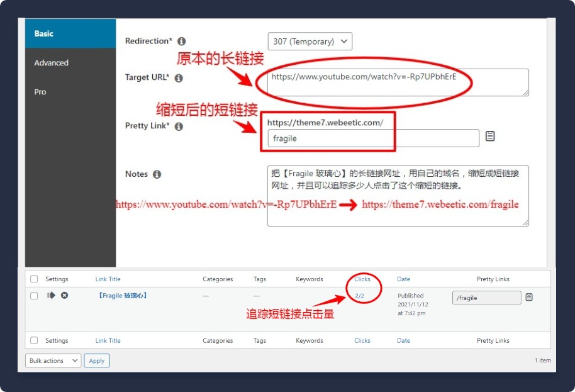Viewport: 575px width, 392px height.
Task: Tick the checkbox for the Fragile link row
Action: (x=34, y=296)
